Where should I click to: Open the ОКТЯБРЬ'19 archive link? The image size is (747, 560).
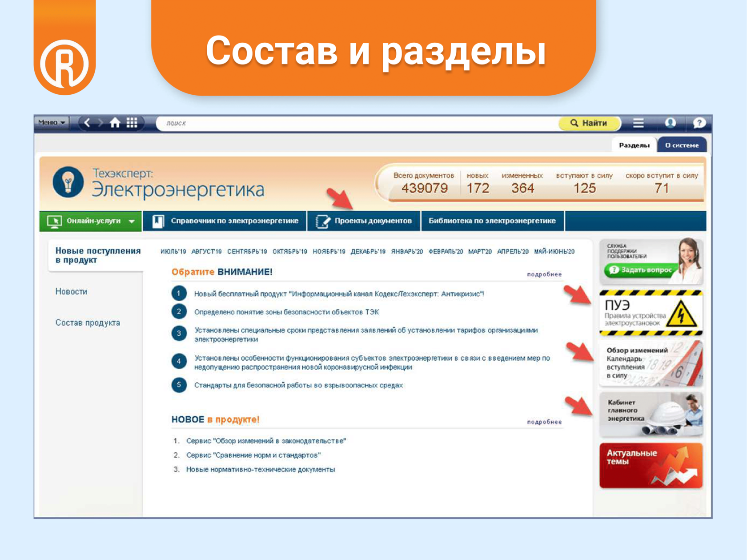290,252
